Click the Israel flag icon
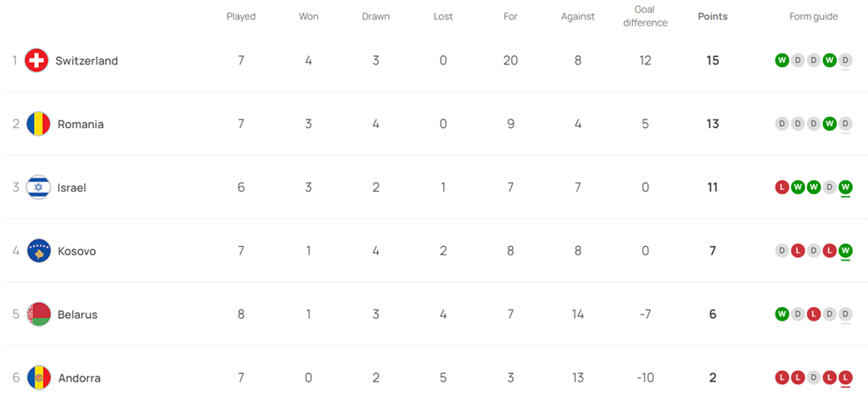Screen dimensions: 868x408 [x=38, y=187]
